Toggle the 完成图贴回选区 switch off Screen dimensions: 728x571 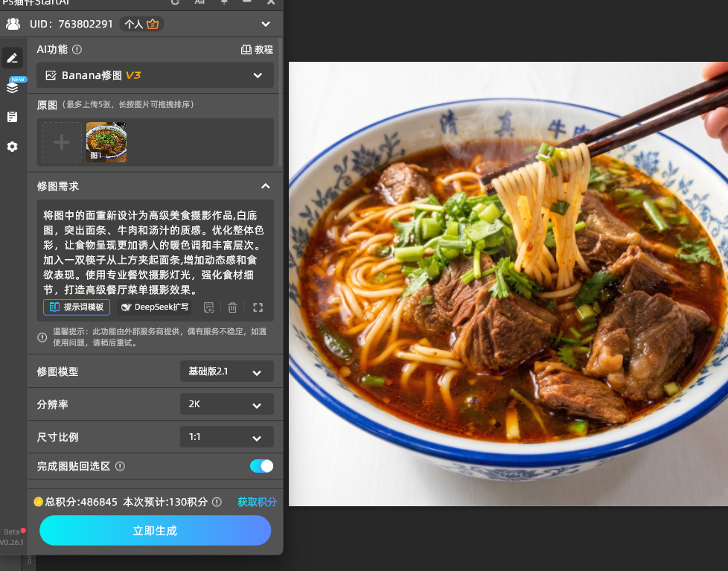(261, 466)
